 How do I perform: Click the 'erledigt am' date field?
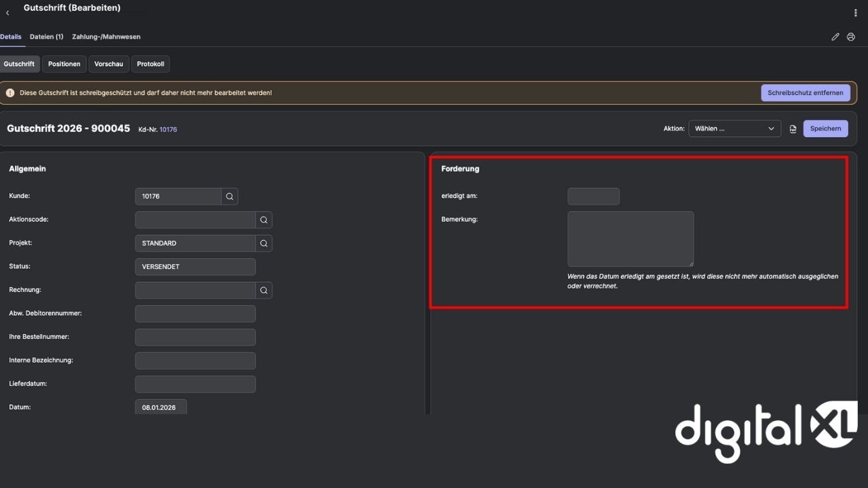[593, 197]
